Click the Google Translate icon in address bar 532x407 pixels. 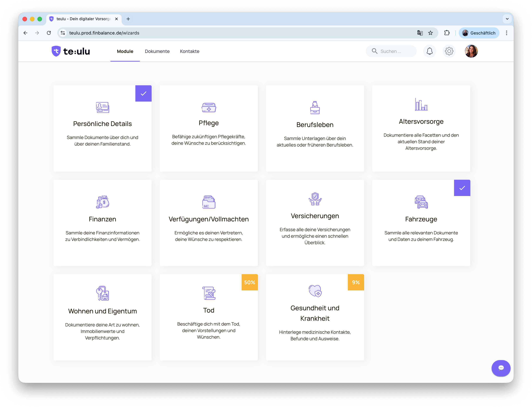pyautogui.click(x=420, y=33)
